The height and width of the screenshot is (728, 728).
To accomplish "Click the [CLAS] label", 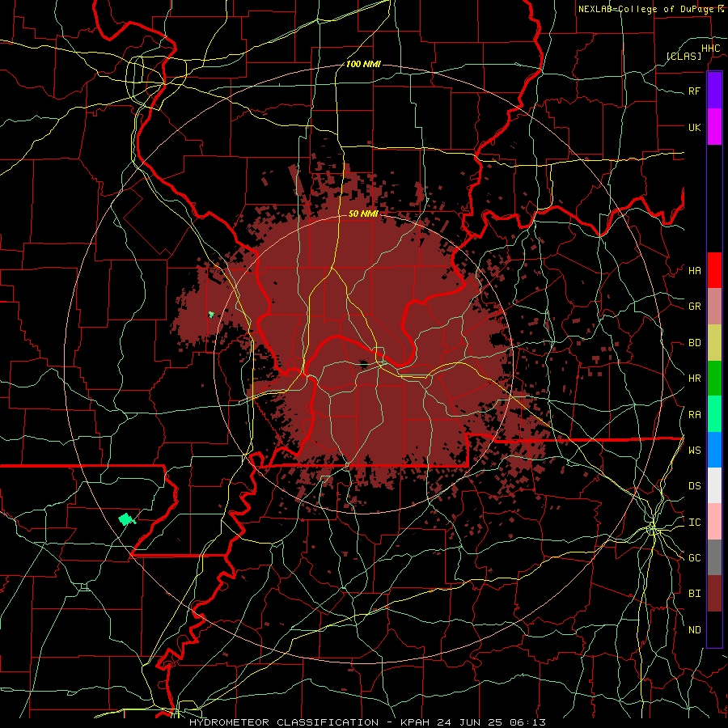I will [x=684, y=56].
